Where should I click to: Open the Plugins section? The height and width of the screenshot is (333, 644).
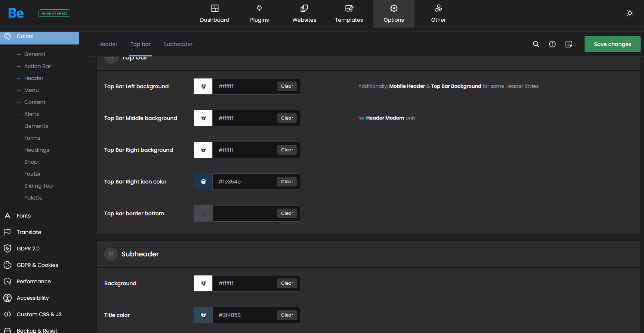(259, 14)
